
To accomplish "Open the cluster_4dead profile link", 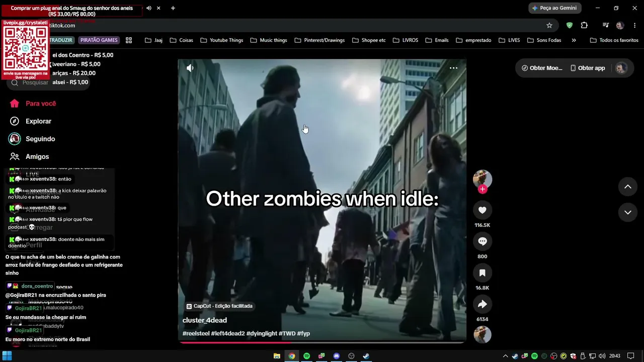I will coord(205,320).
